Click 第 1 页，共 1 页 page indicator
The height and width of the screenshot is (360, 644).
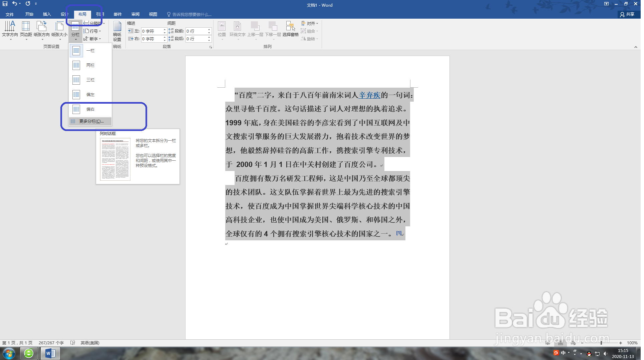point(17,343)
